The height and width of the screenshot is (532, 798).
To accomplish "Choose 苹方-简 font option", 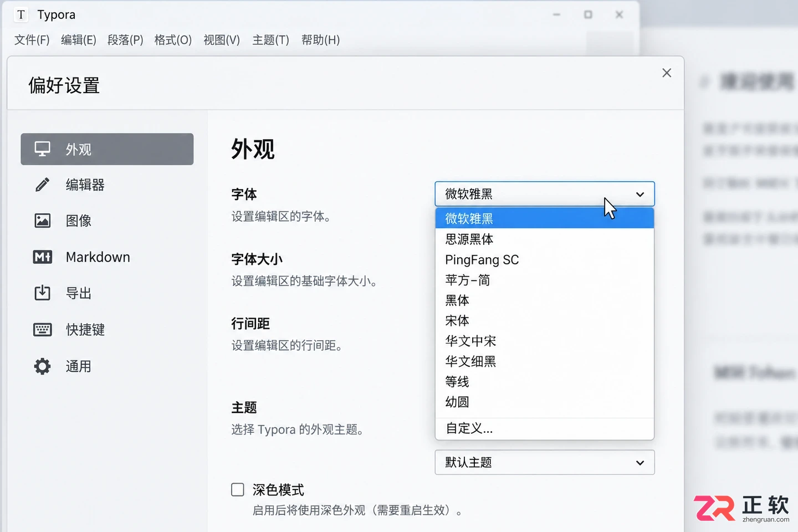I will tap(545, 280).
